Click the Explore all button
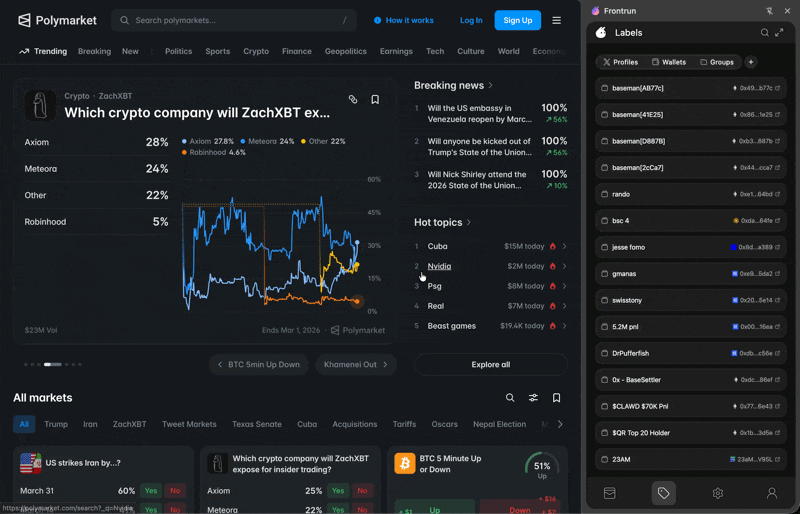800x514 pixels. click(491, 364)
